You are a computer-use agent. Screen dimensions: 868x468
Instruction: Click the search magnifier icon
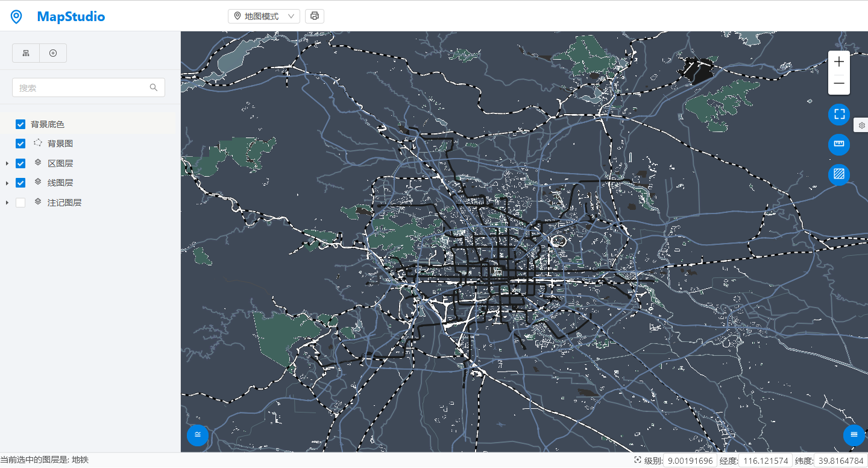click(x=154, y=87)
